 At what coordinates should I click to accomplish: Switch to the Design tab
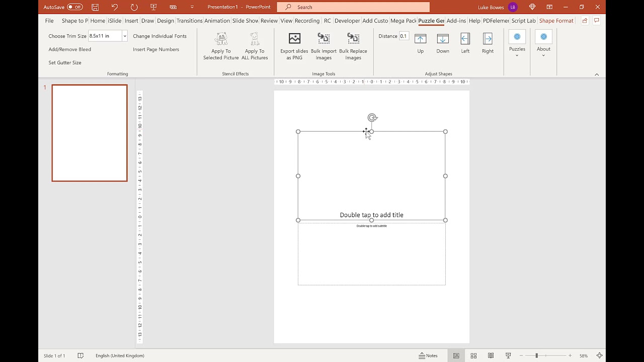[165, 21]
